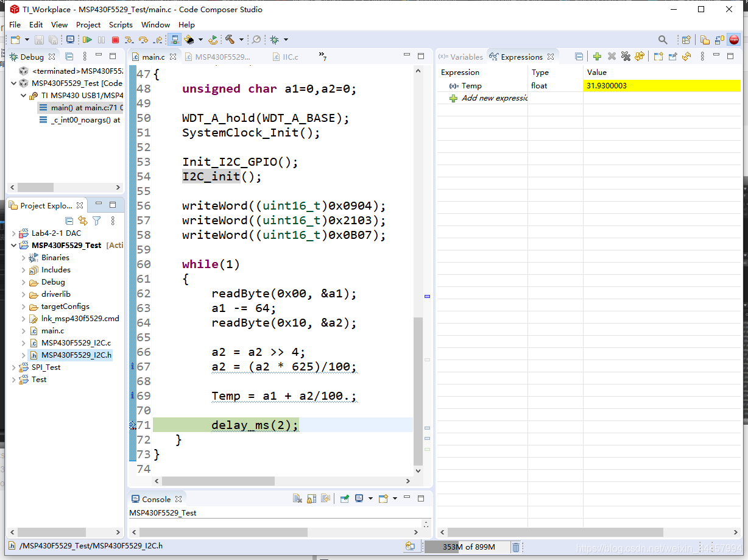Expand the Binaries folder
Screen dimensions: 748x560
24,258
